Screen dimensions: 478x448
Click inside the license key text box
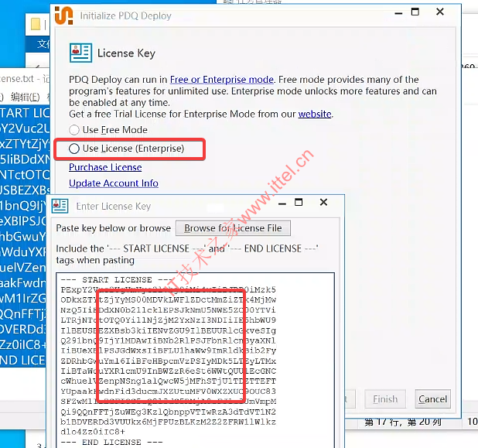(195, 360)
